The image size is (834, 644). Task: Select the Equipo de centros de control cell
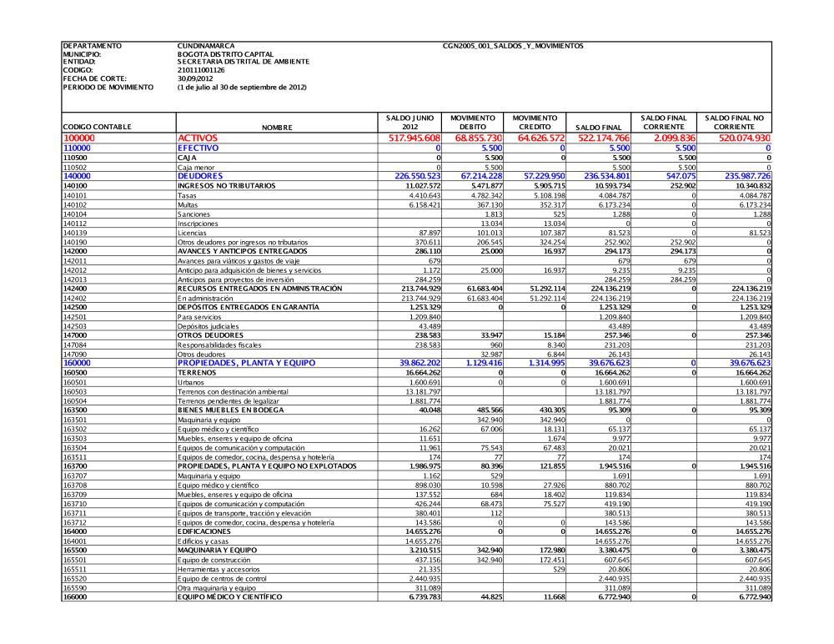pos(222,577)
